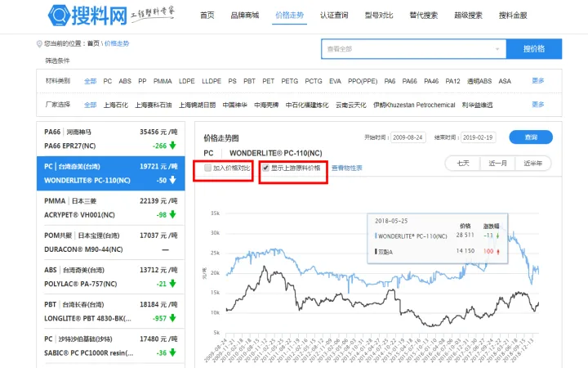Select 全部 in the 厂家选择 row

click(91, 105)
